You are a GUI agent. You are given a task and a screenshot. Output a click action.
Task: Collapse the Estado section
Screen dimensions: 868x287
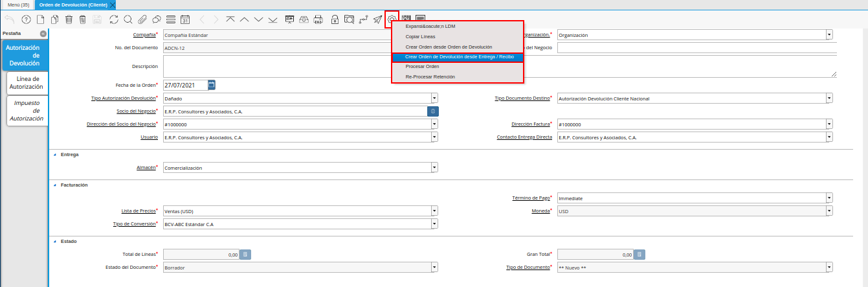(x=54, y=241)
